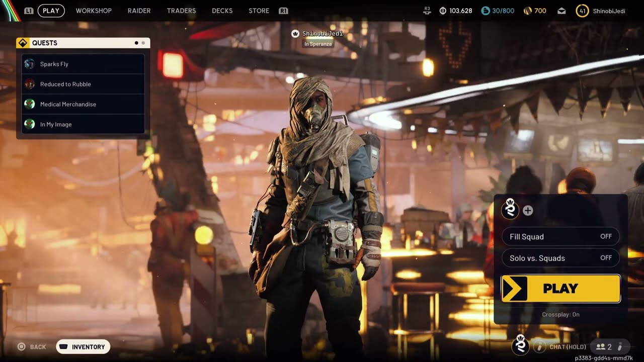Click the player icon above character nameplate
The height and width of the screenshot is (362, 644).
(x=296, y=34)
